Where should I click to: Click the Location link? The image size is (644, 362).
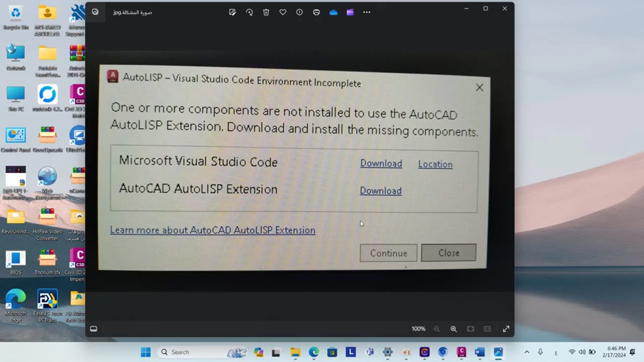435,164
